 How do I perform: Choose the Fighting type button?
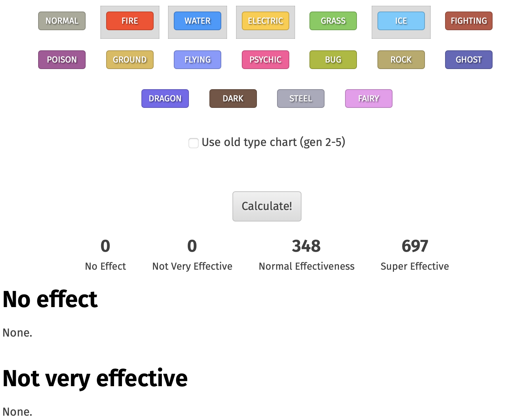click(x=469, y=21)
